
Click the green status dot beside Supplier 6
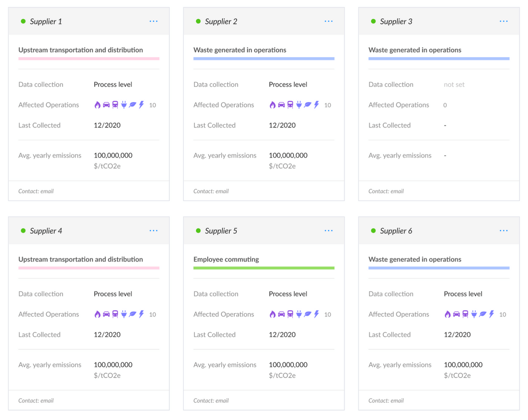click(374, 231)
